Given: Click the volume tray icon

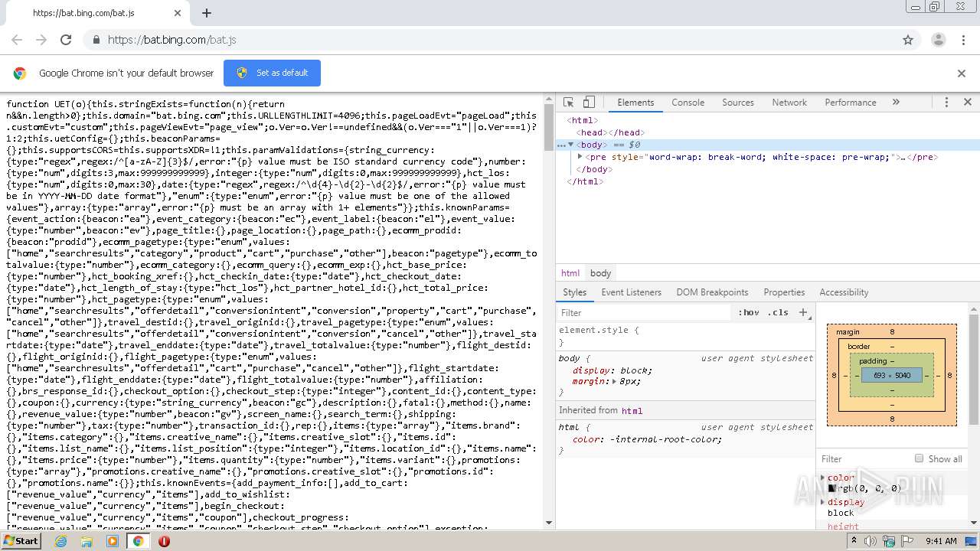Looking at the screenshot, I should tap(871, 541).
